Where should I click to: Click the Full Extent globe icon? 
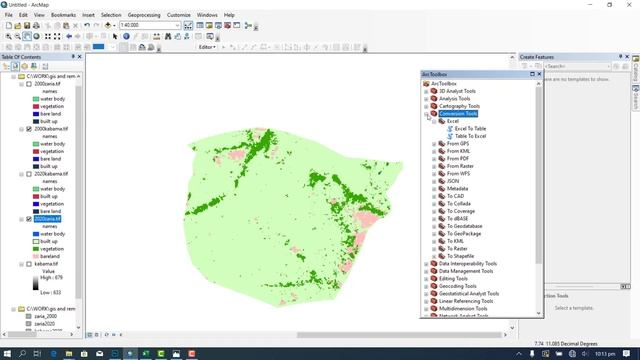tap(36, 37)
